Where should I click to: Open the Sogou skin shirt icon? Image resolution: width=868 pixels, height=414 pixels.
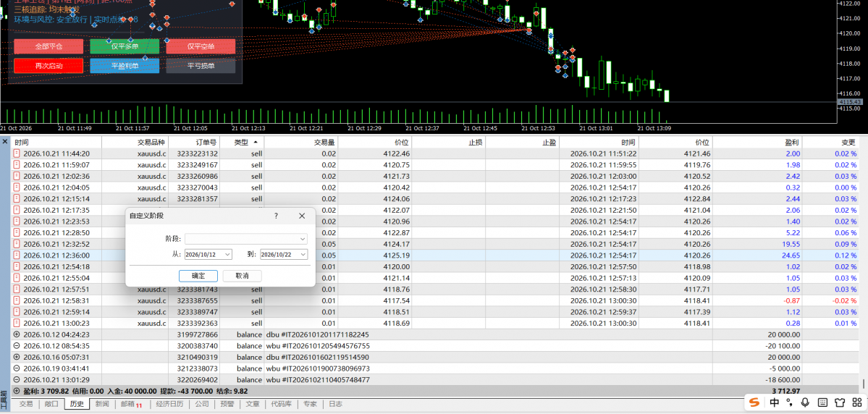coord(838,402)
